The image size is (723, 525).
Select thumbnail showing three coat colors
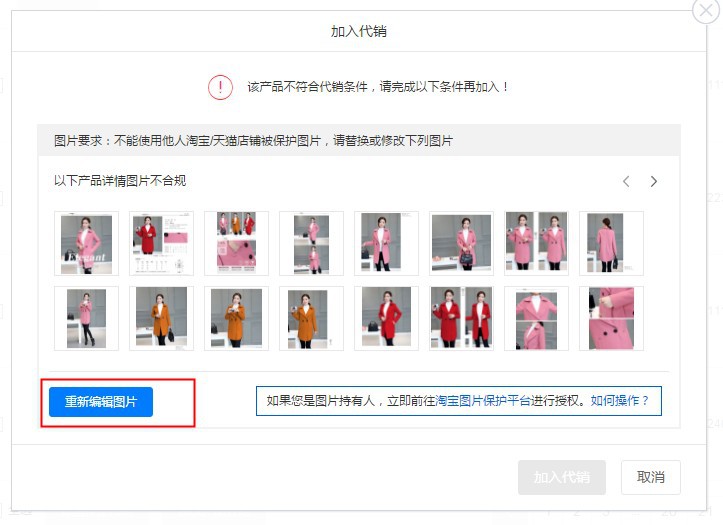(x=237, y=243)
